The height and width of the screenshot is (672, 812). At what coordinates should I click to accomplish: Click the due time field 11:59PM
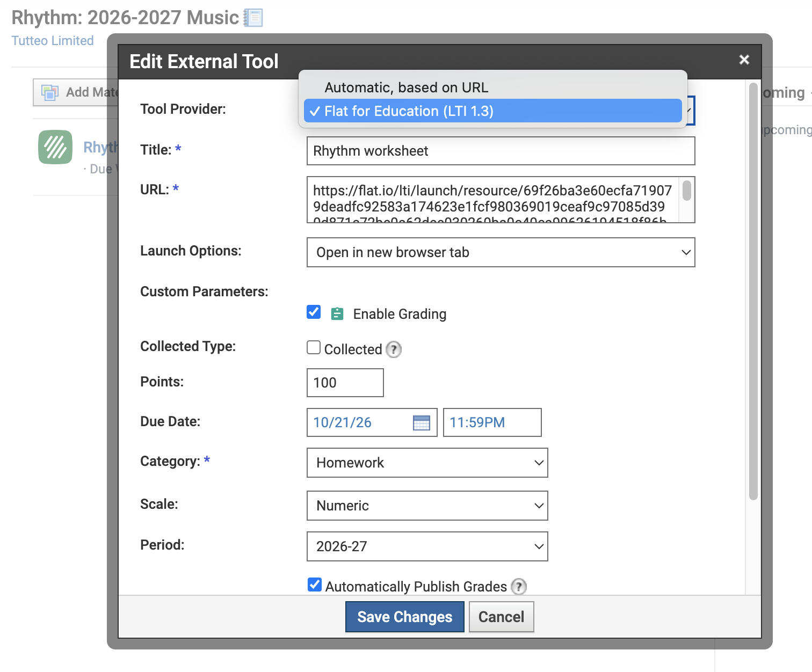pos(492,422)
